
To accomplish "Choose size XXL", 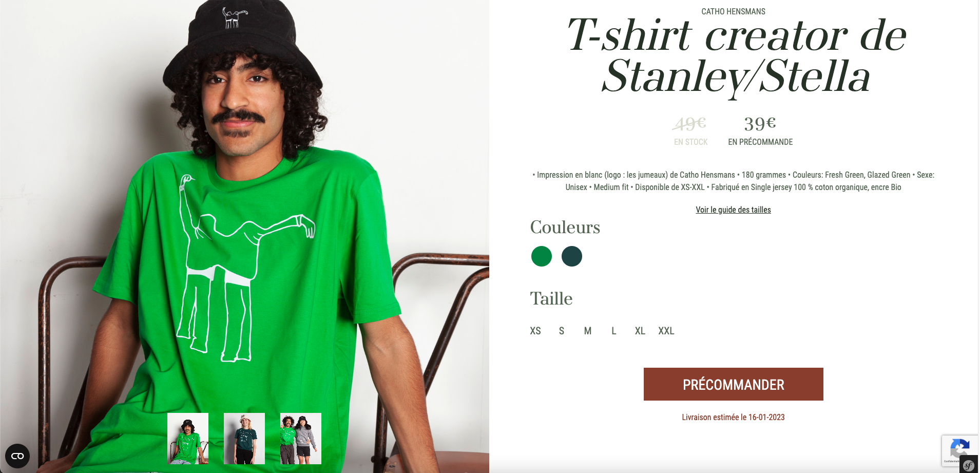I will (666, 331).
